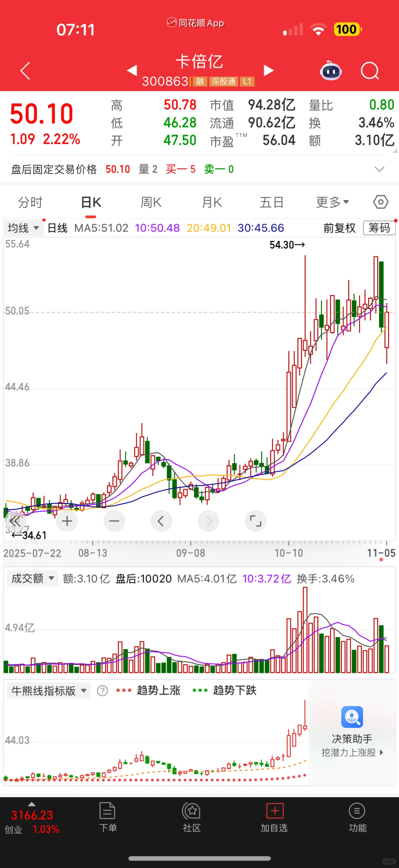Tap double-left arrows on chart edge

point(15,521)
